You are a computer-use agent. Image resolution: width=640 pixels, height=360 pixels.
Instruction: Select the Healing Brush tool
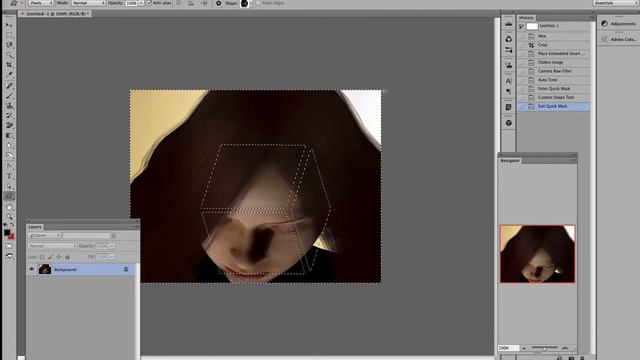9,86
